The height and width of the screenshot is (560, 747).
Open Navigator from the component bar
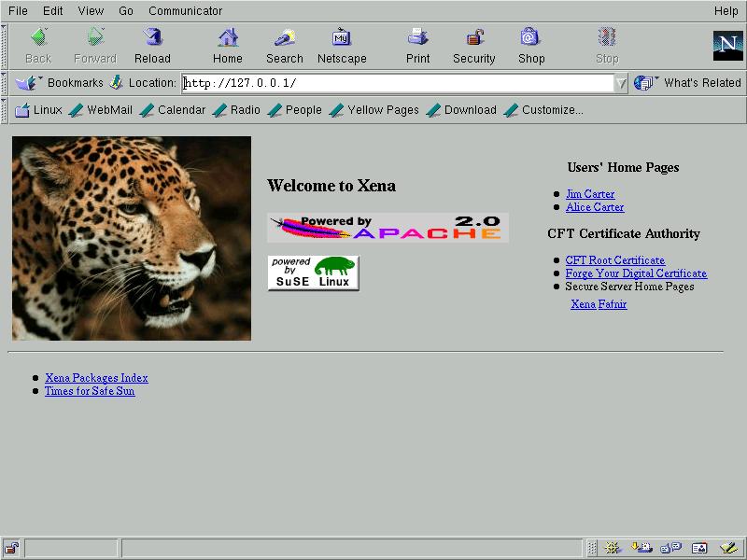(x=613, y=548)
